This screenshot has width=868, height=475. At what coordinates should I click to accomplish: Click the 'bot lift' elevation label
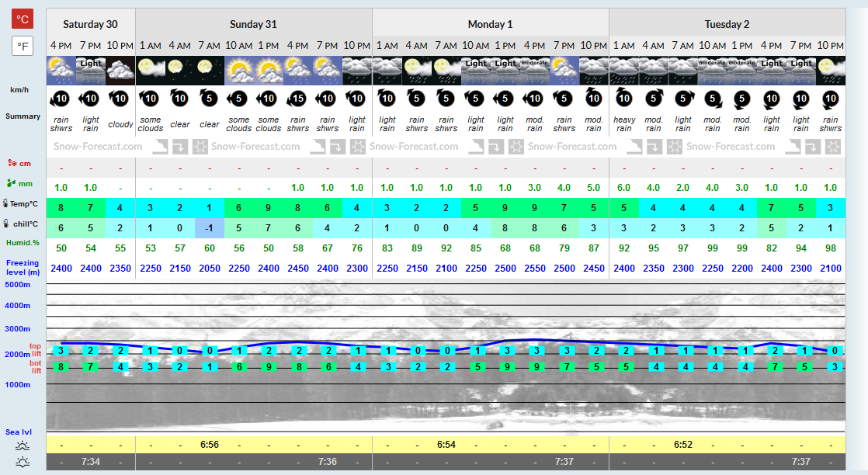tap(36, 366)
